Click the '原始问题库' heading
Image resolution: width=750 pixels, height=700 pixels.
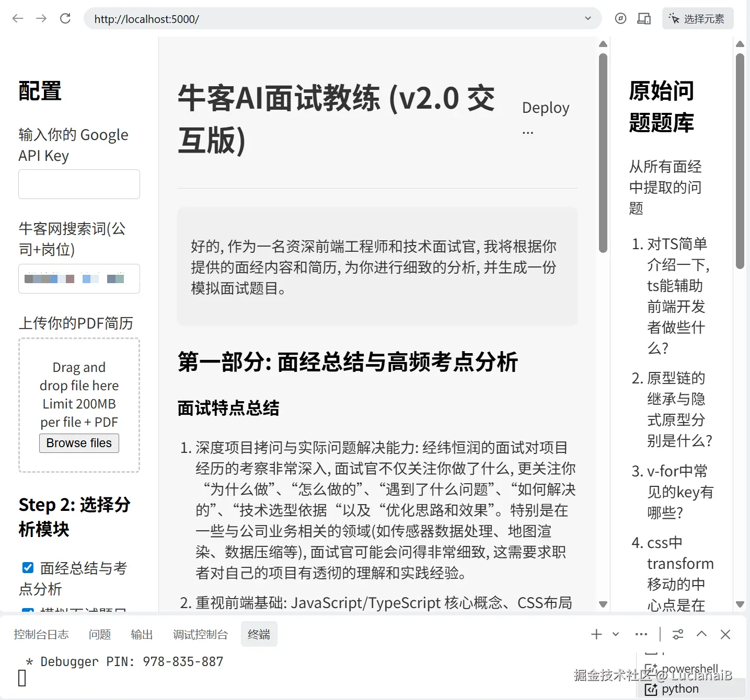pos(661,107)
